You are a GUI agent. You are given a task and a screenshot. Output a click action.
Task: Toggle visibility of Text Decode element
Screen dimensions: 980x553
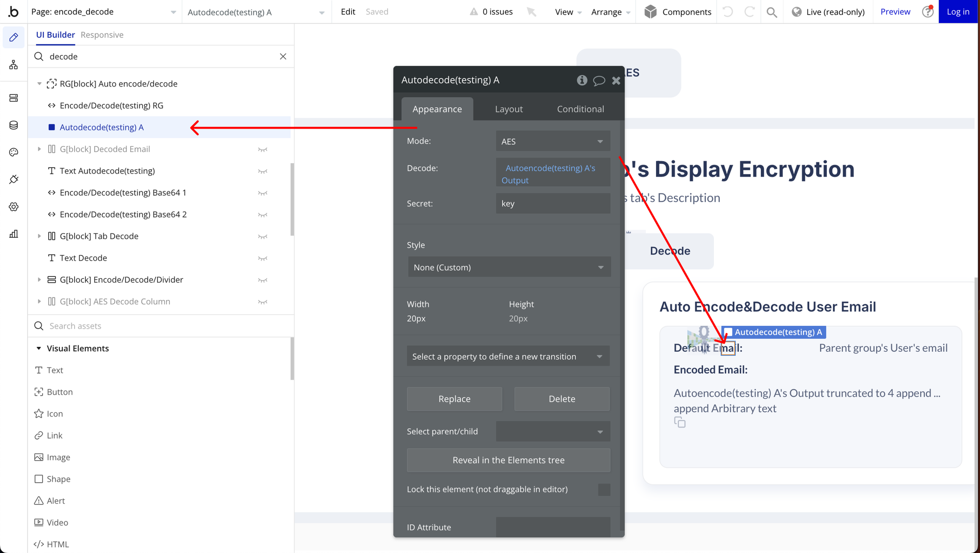point(263,258)
